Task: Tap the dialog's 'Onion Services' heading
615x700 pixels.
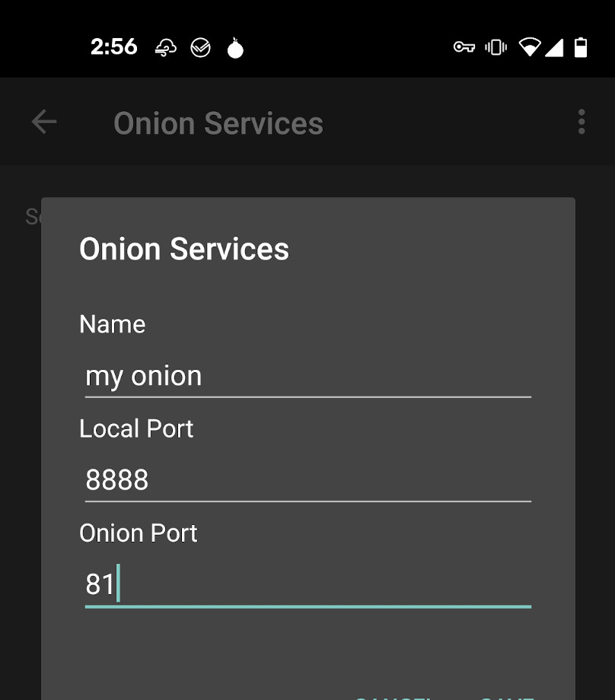Action: coord(184,249)
